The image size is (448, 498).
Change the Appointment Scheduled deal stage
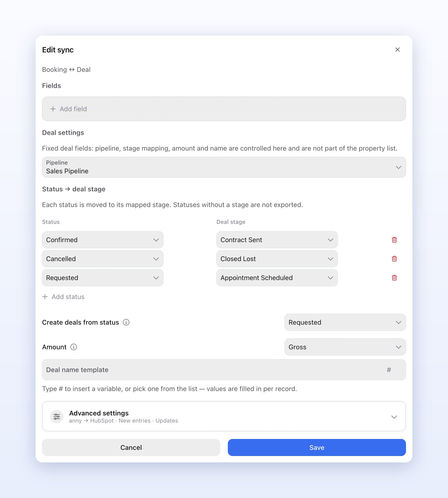(277, 277)
